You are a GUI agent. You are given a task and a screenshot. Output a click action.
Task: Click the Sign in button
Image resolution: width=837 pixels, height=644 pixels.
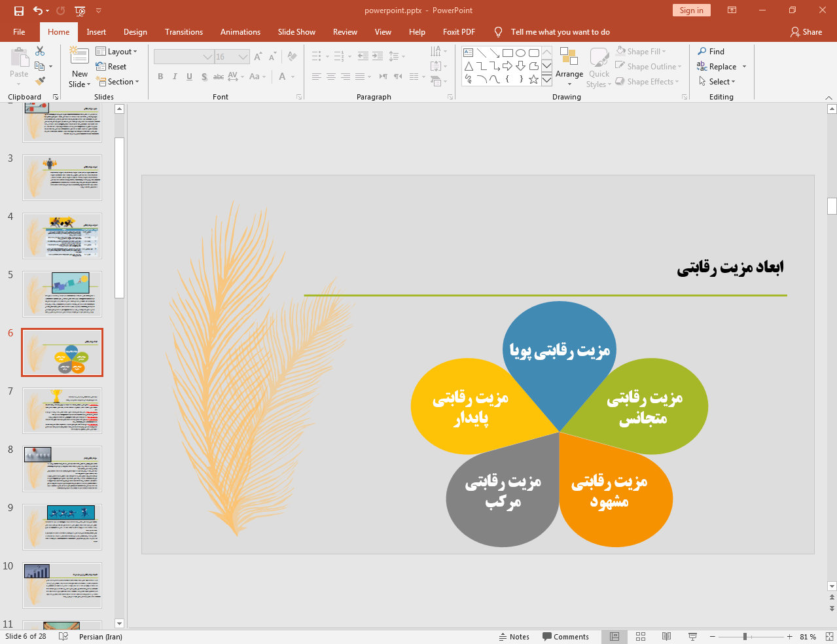[x=691, y=10]
